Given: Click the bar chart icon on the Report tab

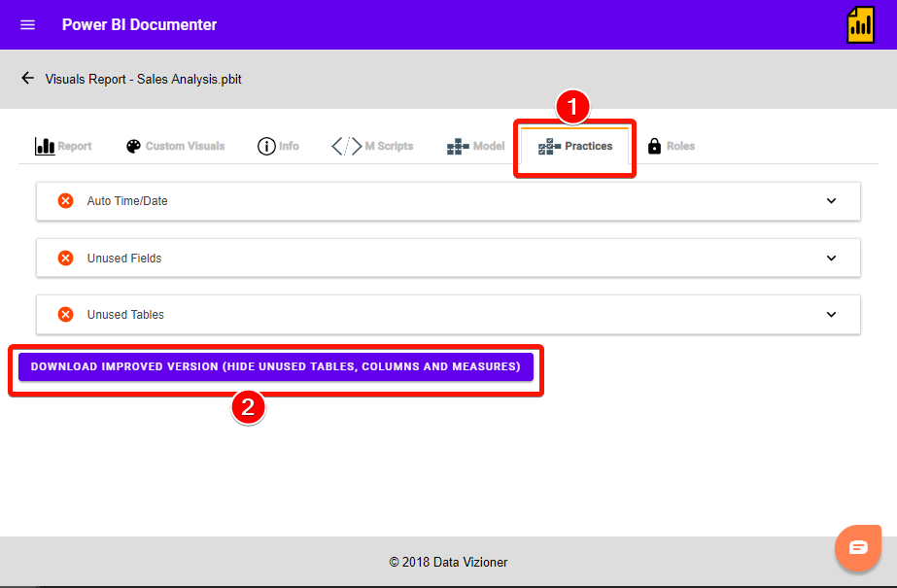Looking at the screenshot, I should coord(45,146).
